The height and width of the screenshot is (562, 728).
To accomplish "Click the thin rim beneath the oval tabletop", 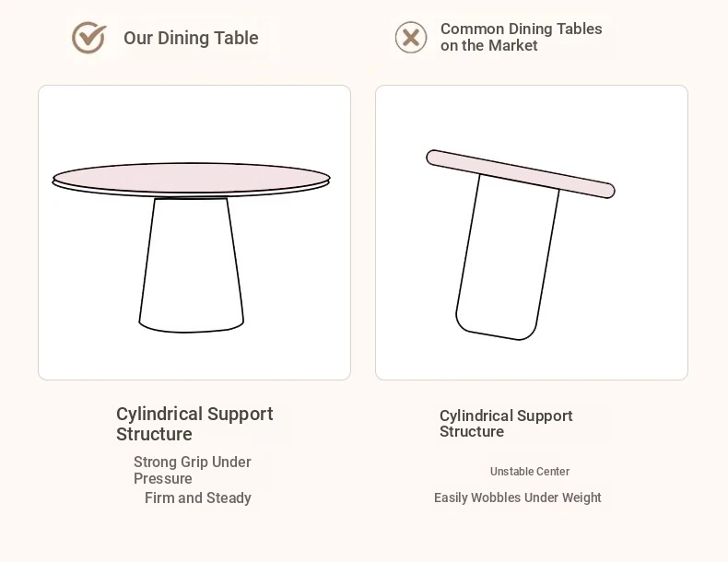I will pyautogui.click(x=192, y=193).
